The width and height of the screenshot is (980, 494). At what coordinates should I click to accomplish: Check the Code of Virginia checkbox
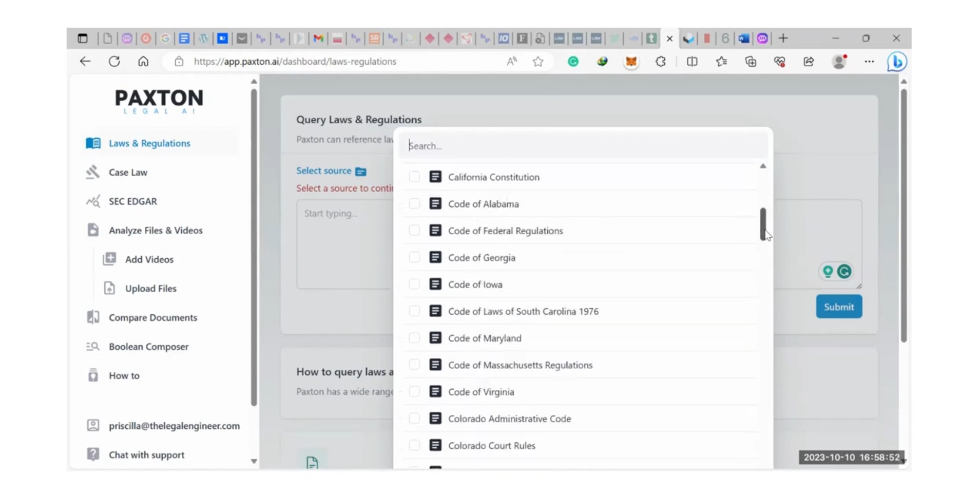tap(414, 391)
